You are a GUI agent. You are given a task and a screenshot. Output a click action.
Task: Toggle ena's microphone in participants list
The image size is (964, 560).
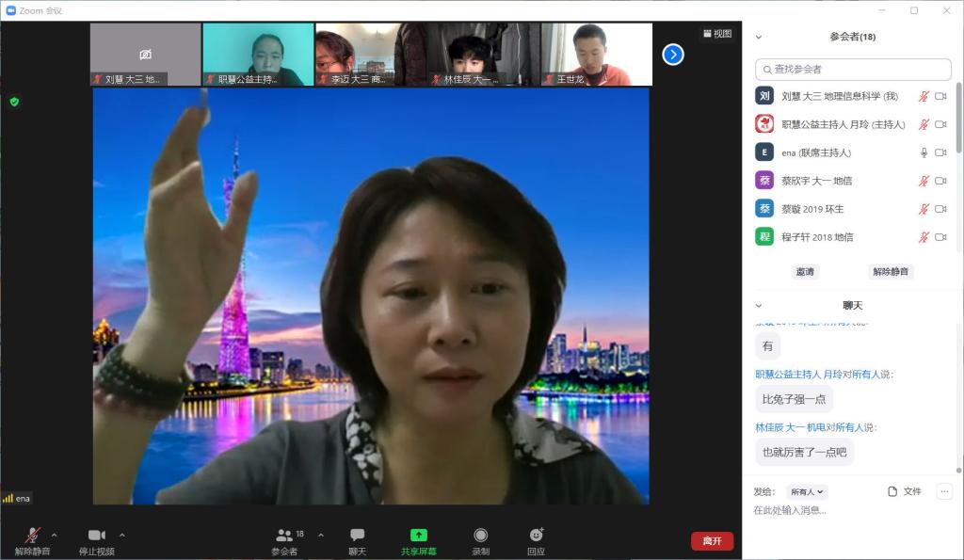tap(924, 152)
